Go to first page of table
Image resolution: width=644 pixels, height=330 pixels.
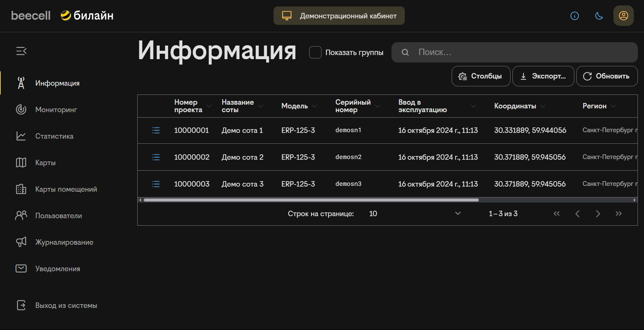pyautogui.click(x=557, y=213)
